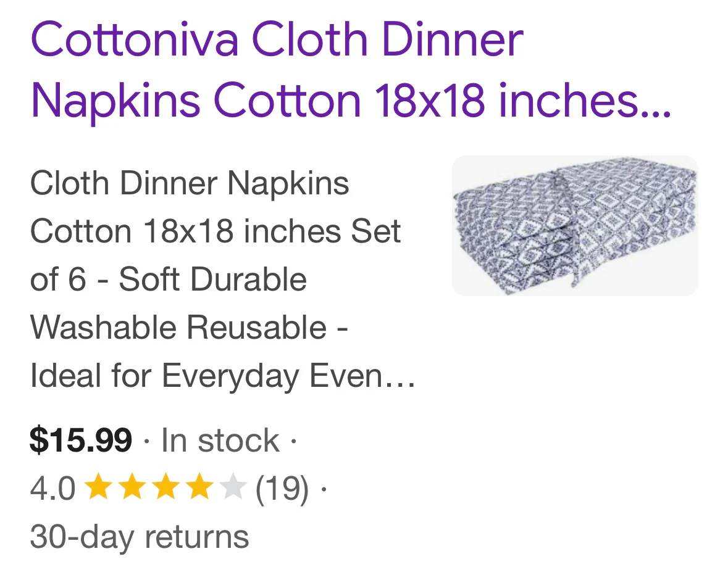Click the 30-day returns text
The height and width of the screenshot is (575, 728).
(x=139, y=537)
